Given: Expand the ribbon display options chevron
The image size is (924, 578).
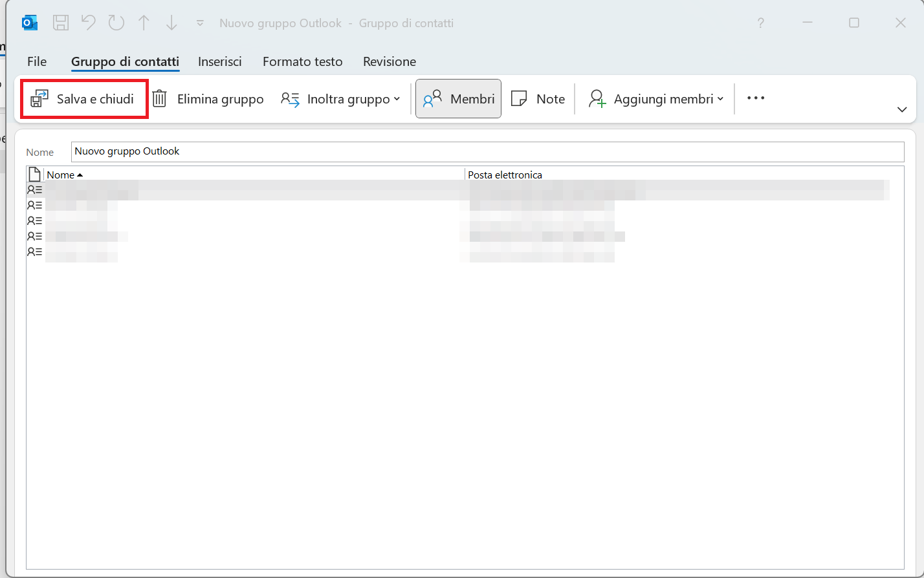Looking at the screenshot, I should pos(902,110).
